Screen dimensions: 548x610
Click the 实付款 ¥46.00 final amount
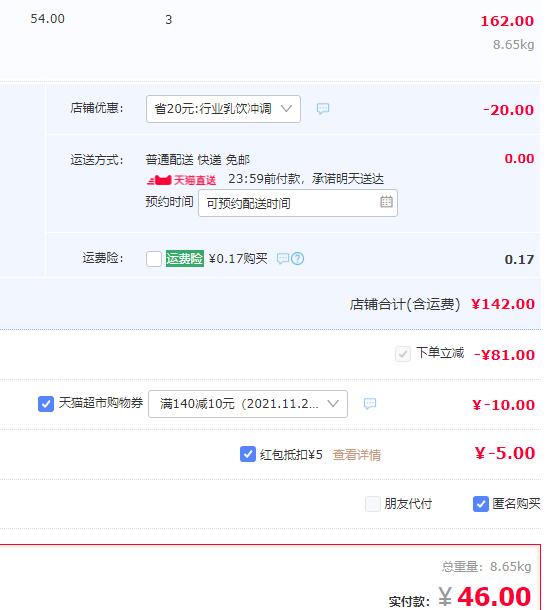pyautogui.click(x=485, y=596)
